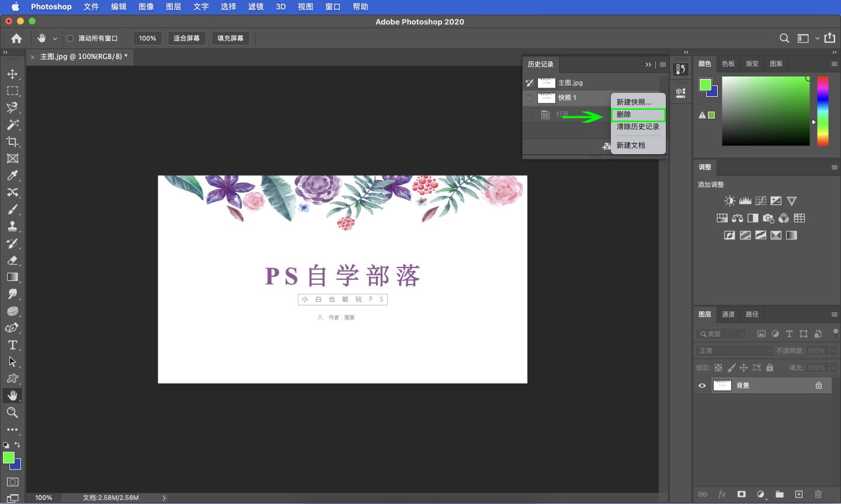Toggle the lock transparent pixels icon
The width and height of the screenshot is (841, 504).
pyautogui.click(x=718, y=367)
